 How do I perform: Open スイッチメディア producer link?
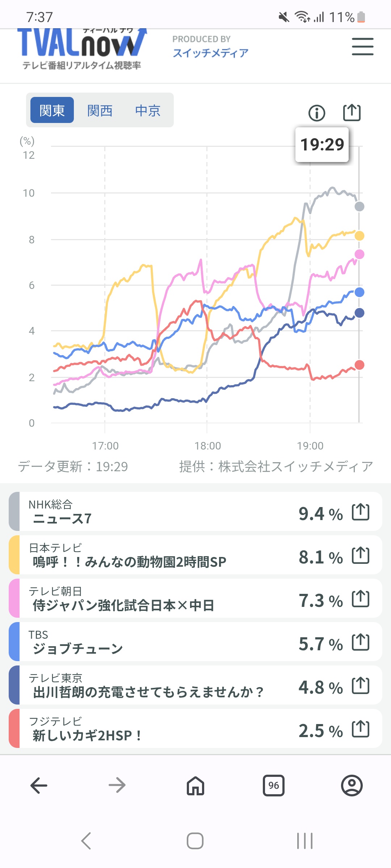(x=210, y=53)
